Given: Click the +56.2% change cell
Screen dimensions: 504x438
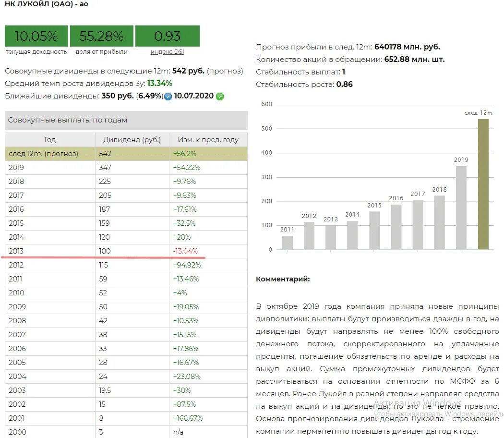Looking at the screenshot, I should point(208,153).
